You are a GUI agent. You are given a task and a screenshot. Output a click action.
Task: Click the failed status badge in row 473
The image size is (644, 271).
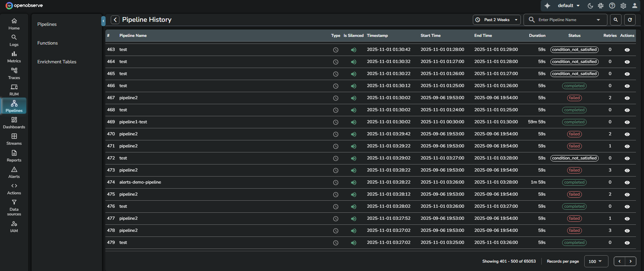574,170
